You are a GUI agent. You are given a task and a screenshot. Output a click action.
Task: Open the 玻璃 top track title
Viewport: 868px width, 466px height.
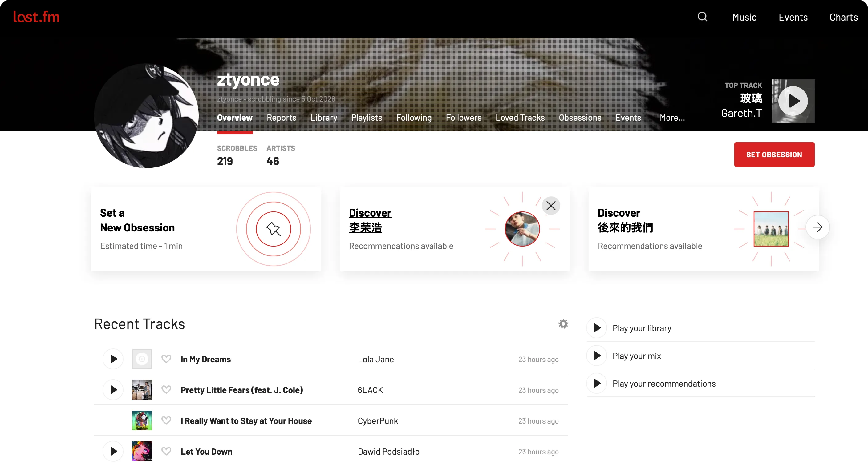(x=751, y=98)
